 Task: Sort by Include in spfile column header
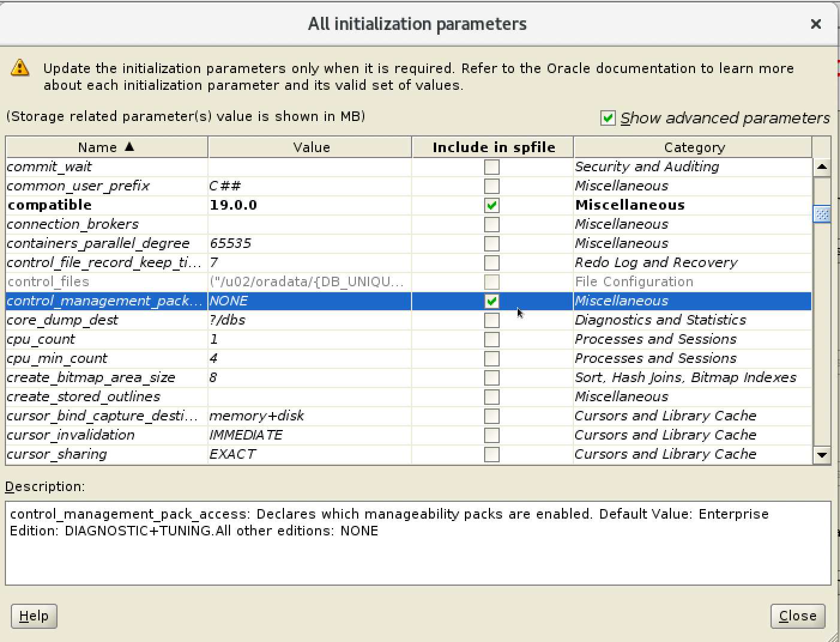pyautogui.click(x=492, y=147)
